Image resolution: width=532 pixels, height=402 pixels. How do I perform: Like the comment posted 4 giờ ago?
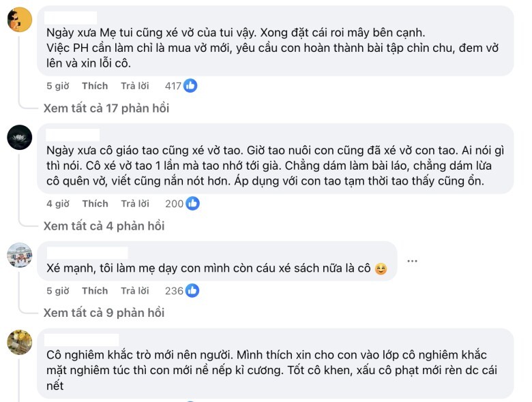(95, 203)
